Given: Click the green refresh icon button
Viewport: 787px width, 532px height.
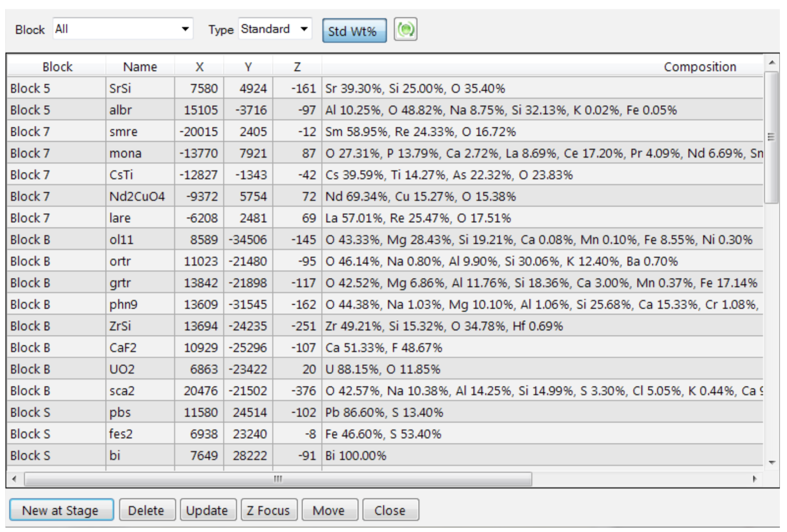Looking at the screenshot, I should coord(405,30).
